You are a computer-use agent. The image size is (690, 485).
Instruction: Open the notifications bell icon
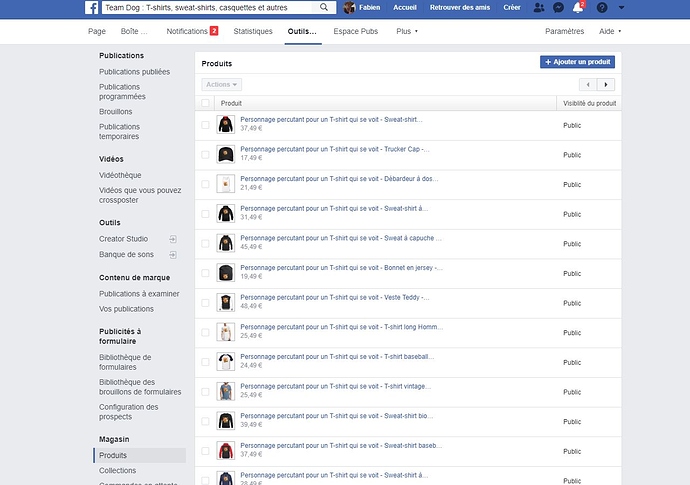click(x=577, y=7)
